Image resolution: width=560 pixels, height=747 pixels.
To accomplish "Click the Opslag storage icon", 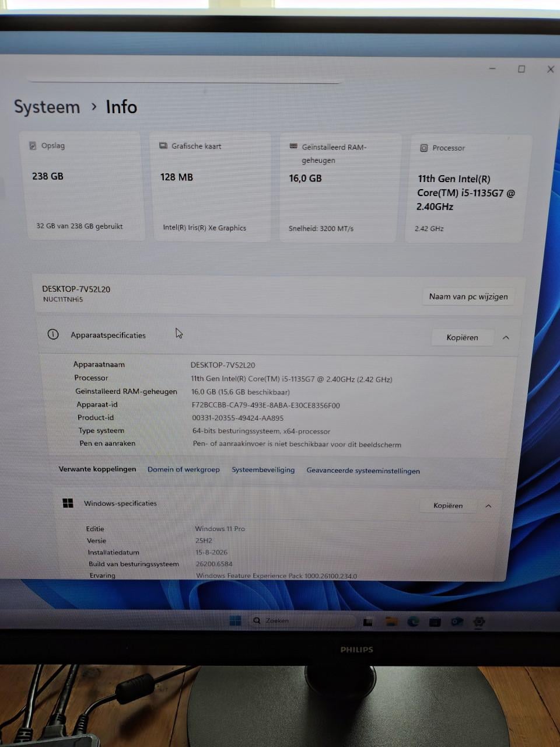I will point(33,145).
